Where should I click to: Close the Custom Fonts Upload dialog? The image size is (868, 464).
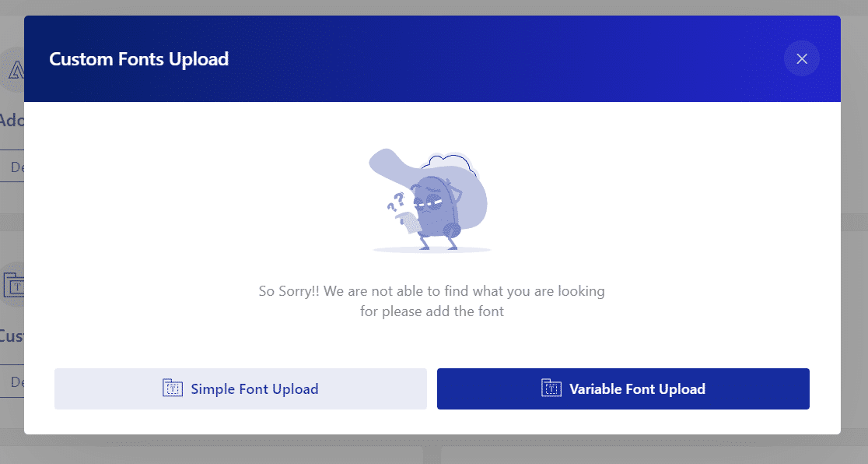click(x=802, y=59)
